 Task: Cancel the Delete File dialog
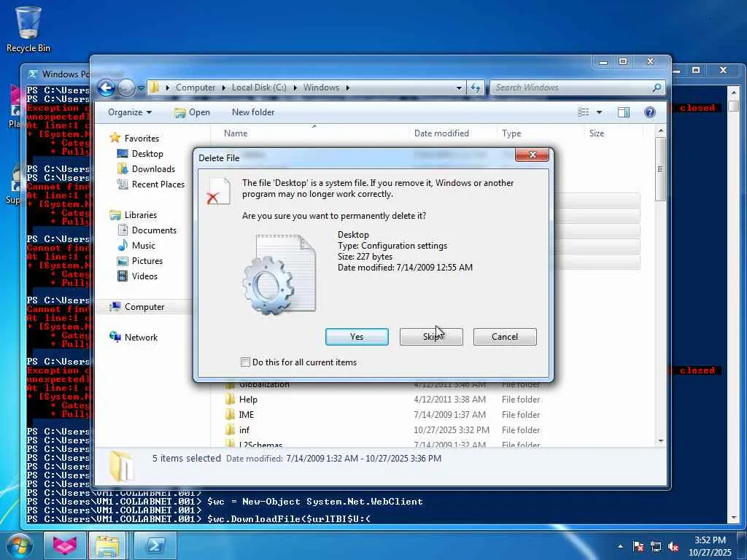[505, 337]
